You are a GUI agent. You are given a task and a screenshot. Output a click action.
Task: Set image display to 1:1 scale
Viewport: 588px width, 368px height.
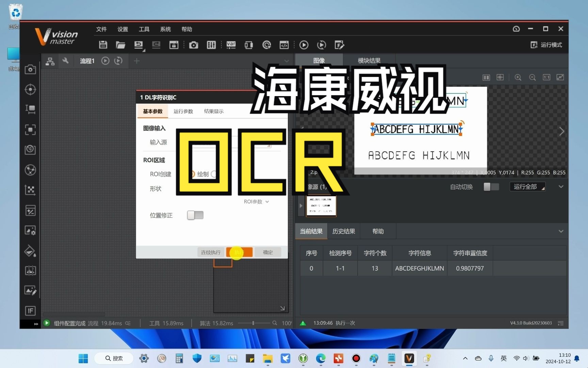point(546,77)
